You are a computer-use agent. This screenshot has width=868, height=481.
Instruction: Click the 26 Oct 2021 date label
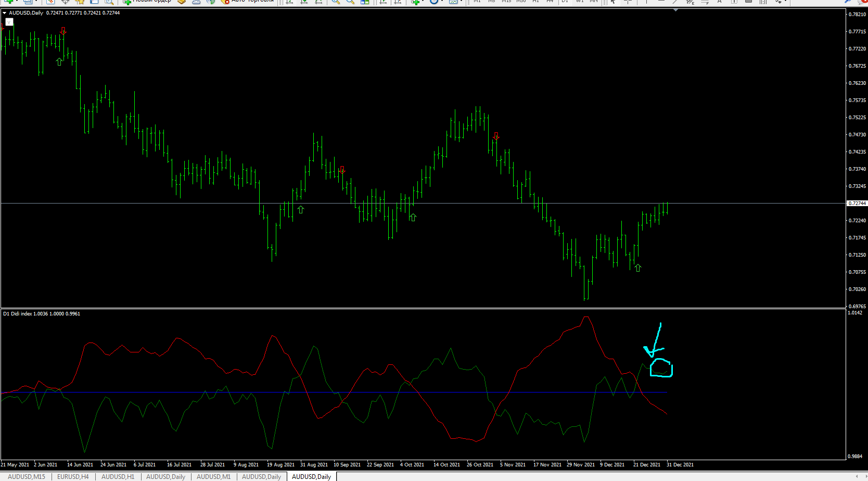[480, 465]
